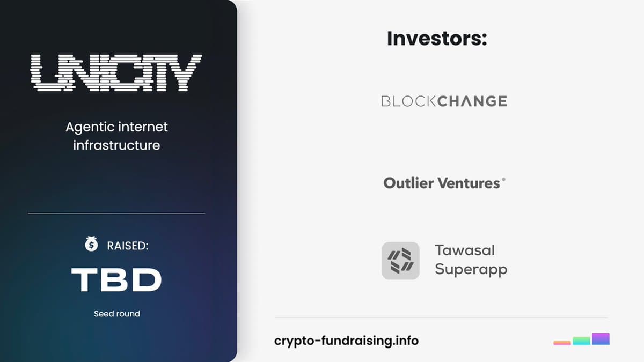Select the purple bar in corner logo
Image resolution: width=644 pixels, height=362 pixels.
[x=601, y=338]
